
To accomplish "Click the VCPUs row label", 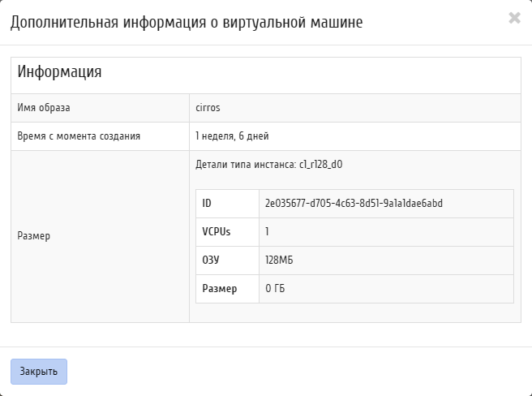I will coord(217,232).
